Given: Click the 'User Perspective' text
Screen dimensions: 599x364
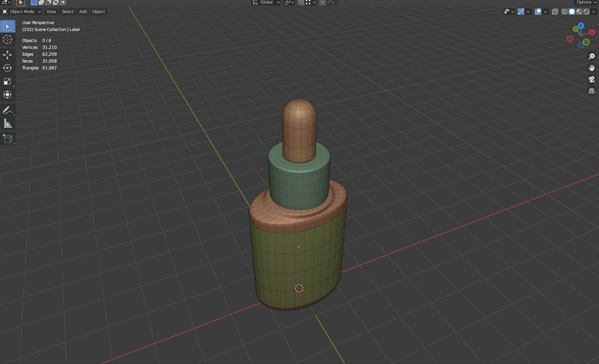Looking at the screenshot, I should coord(38,23).
